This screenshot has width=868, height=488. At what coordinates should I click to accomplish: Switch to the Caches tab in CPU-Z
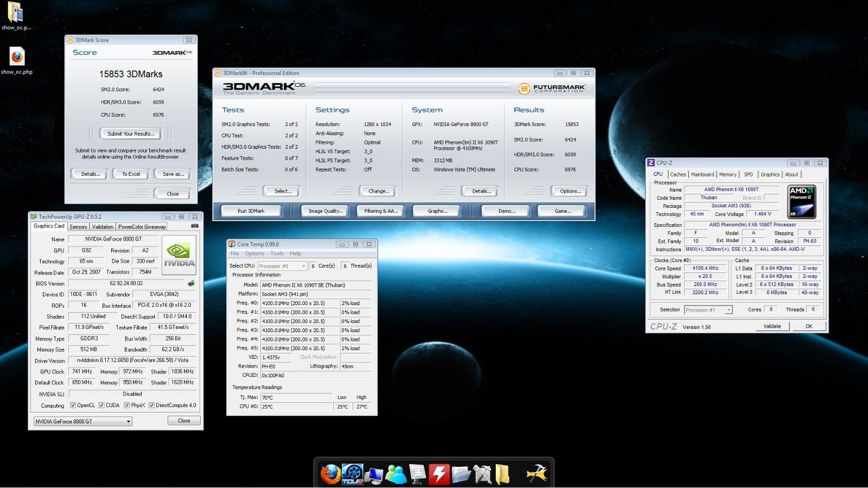coord(678,174)
